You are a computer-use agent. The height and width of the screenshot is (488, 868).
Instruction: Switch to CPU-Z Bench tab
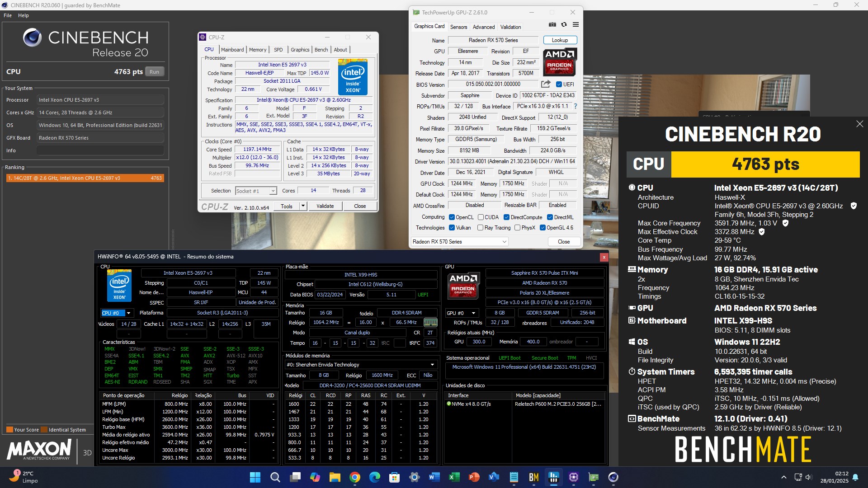click(x=321, y=50)
